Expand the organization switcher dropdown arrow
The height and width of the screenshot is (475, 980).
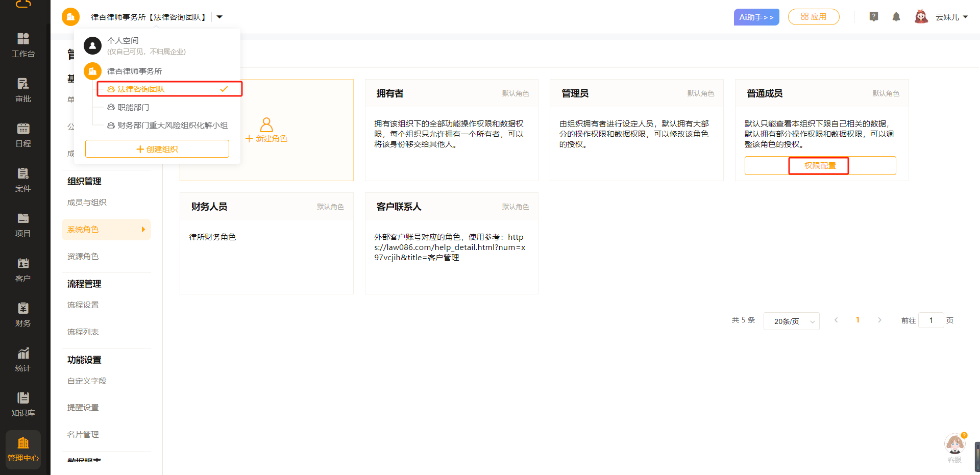(219, 17)
